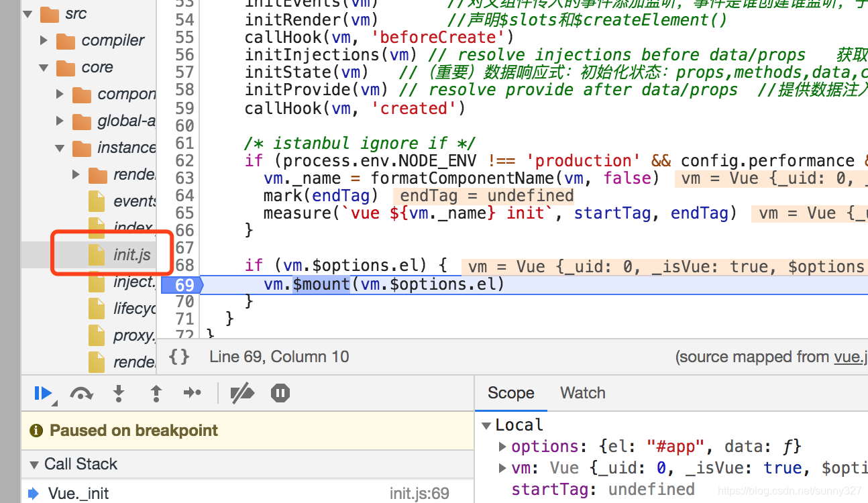Viewport: 868px width, 503px height.
Task: Follow the vue.js source mapped link
Action: coord(851,356)
